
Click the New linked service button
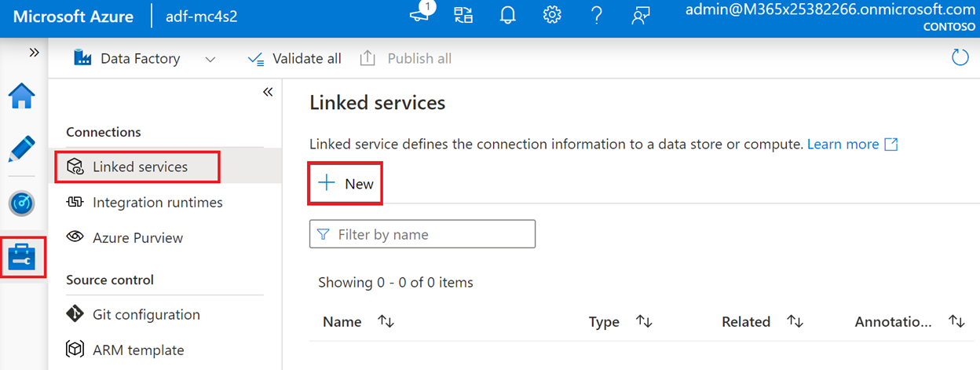click(x=346, y=184)
